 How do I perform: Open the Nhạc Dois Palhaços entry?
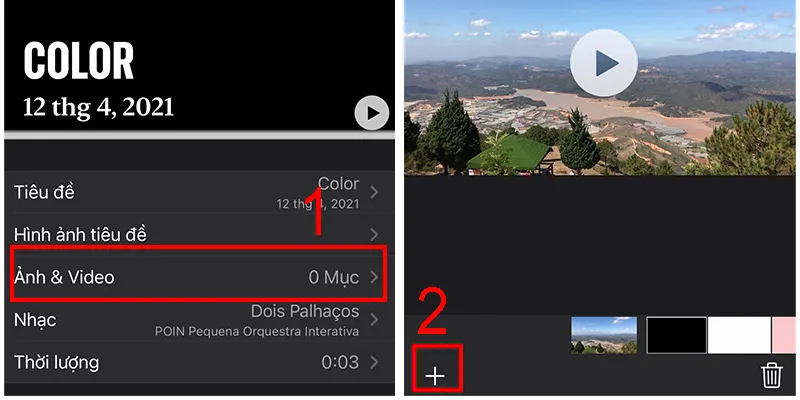199,320
